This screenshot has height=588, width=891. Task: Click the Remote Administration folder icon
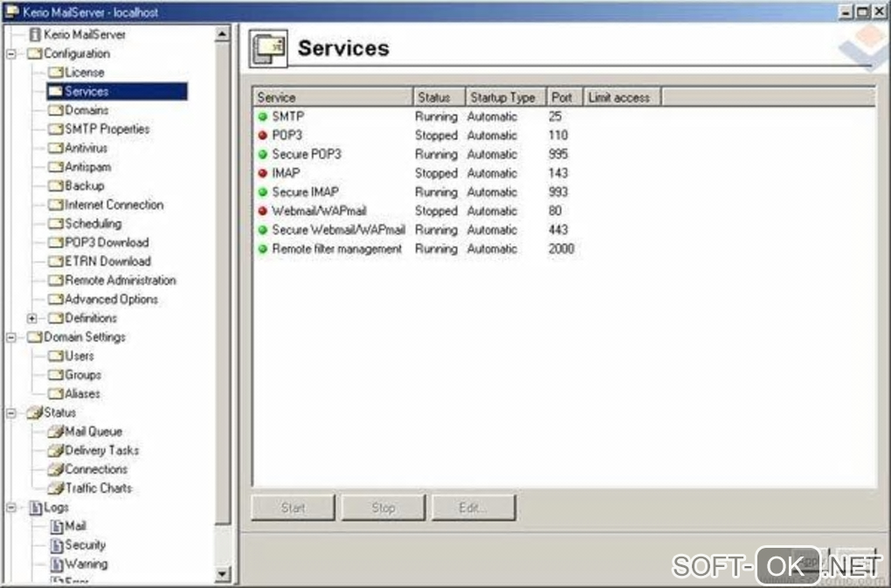coord(56,280)
